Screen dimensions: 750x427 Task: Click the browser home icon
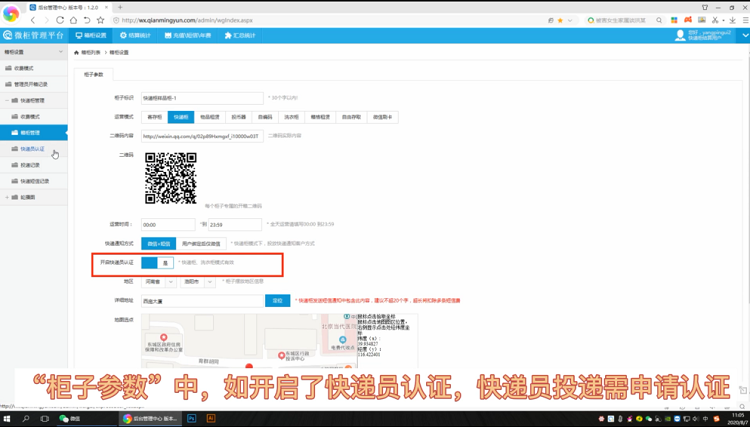[x=73, y=20]
